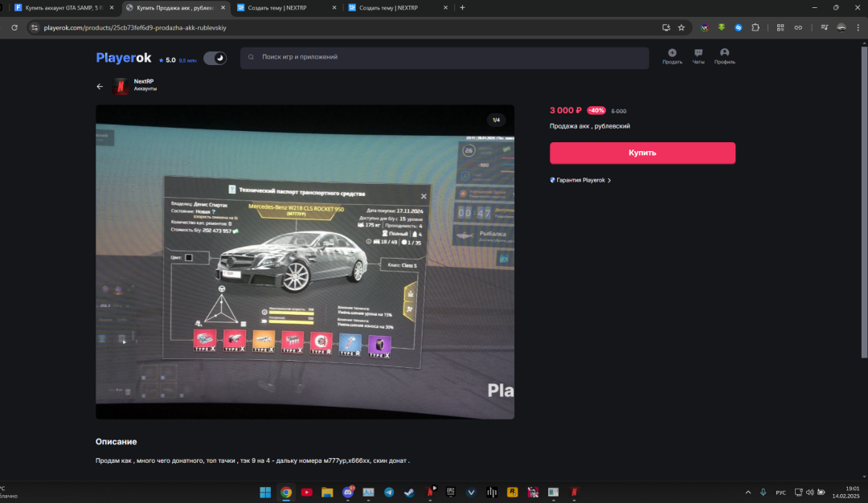Open the blue Shazam extension icon
Image resolution: width=868 pixels, height=503 pixels.
point(739,27)
